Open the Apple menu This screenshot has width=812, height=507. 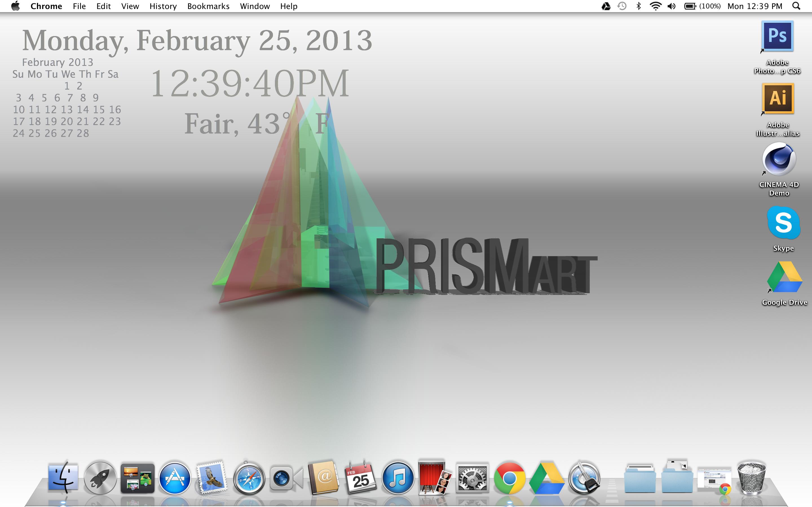pos(16,6)
